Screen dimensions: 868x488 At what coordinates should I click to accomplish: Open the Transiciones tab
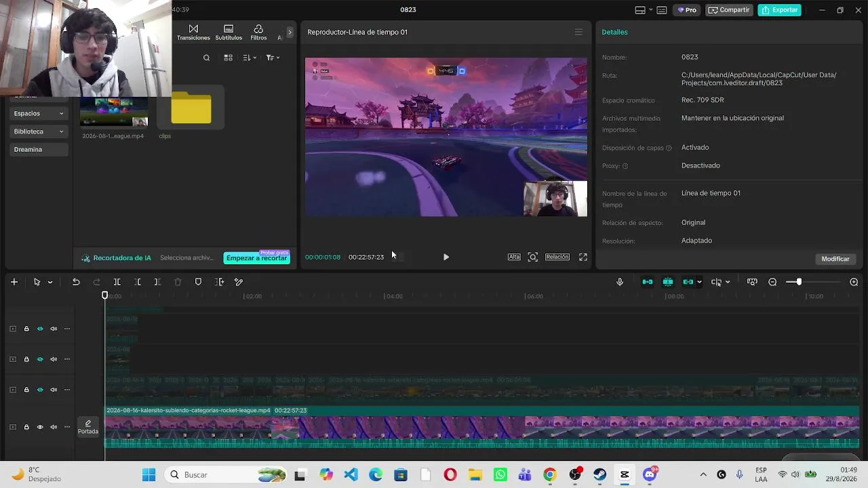coord(193,33)
